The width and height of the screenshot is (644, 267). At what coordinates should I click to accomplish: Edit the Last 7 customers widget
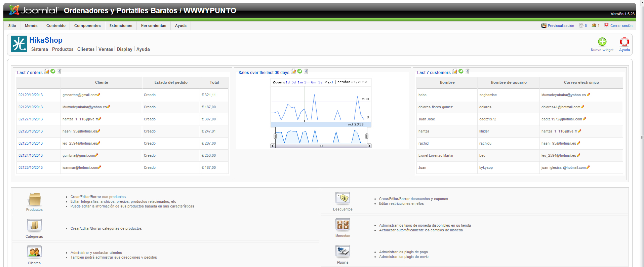tap(454, 71)
